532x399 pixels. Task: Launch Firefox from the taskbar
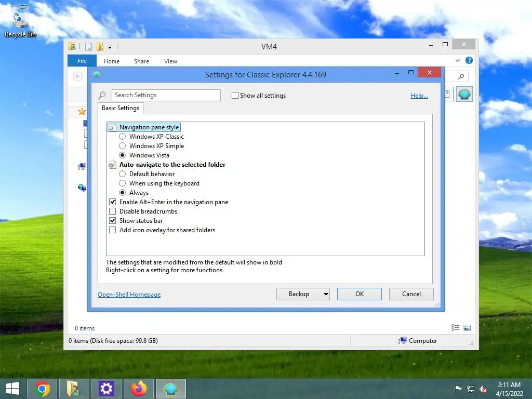pyautogui.click(x=139, y=389)
